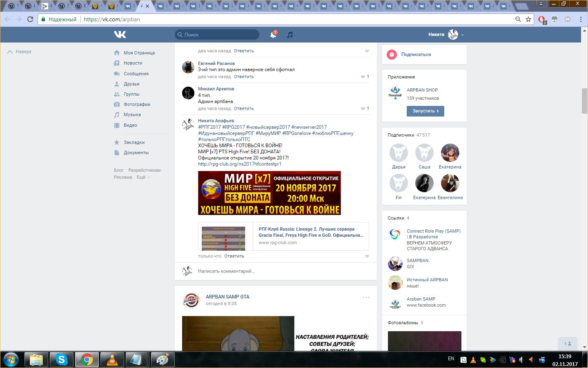This screenshot has width=588, height=368.
Task: Open Сообщения in the sidebar
Action: tap(136, 74)
